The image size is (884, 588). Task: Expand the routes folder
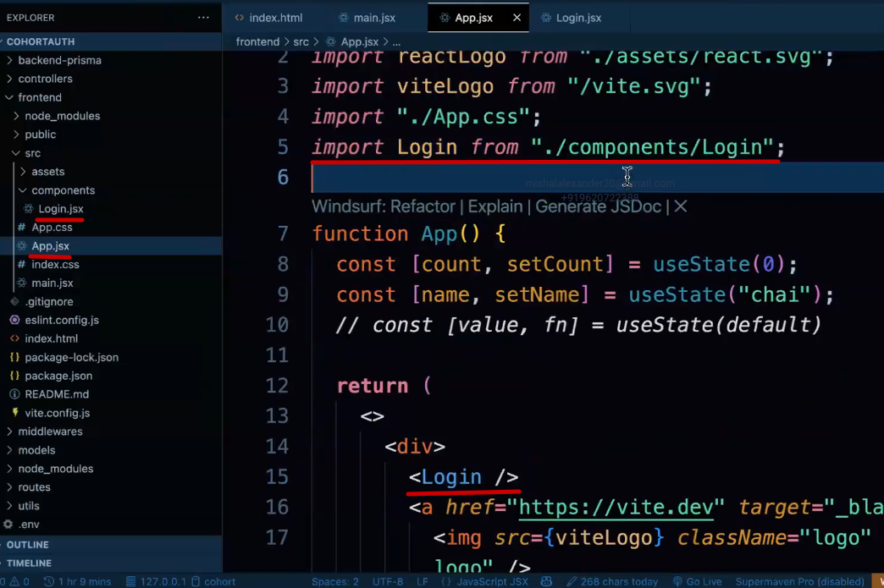click(34, 487)
